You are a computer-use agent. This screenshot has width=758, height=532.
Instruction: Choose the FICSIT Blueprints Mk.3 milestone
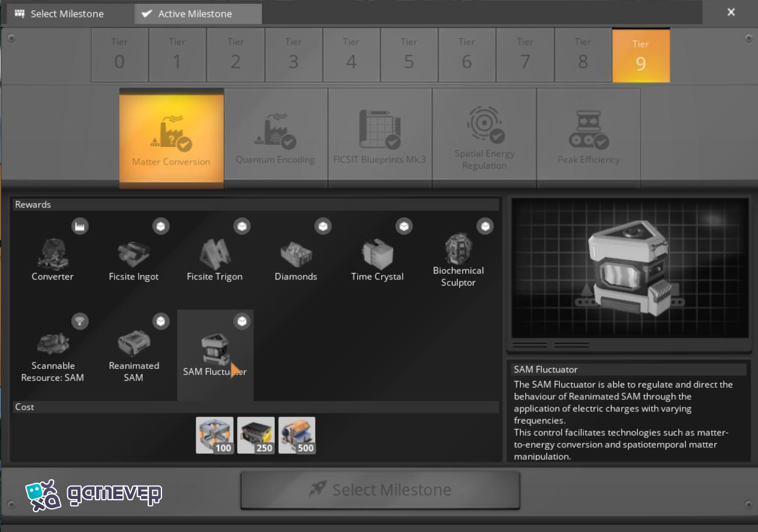(x=380, y=138)
